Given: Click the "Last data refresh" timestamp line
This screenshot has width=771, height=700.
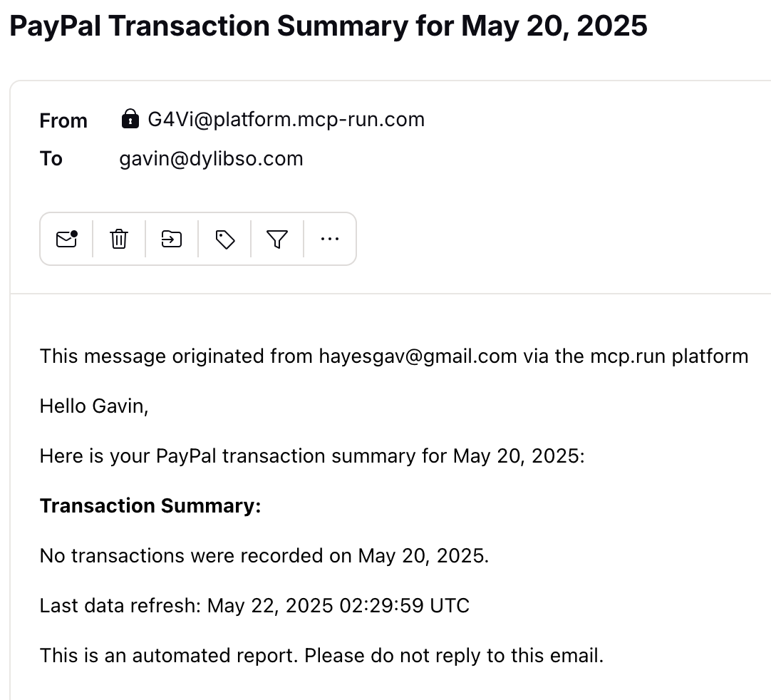Looking at the screenshot, I should 254,605.
